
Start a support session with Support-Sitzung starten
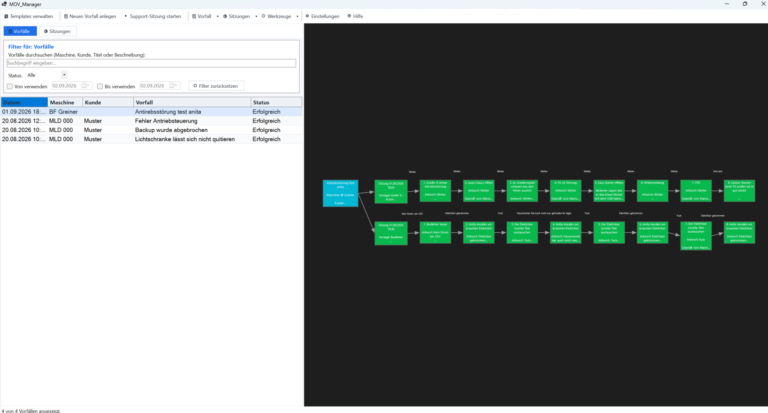[152, 16]
